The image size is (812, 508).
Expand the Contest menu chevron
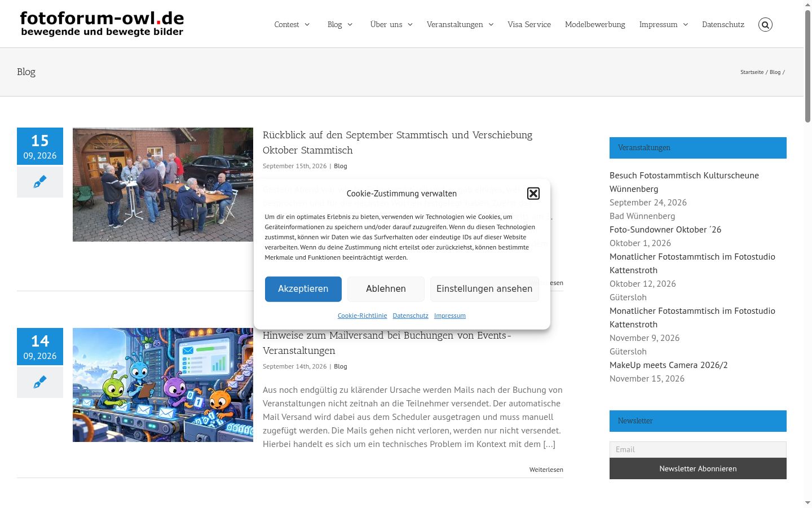(307, 24)
